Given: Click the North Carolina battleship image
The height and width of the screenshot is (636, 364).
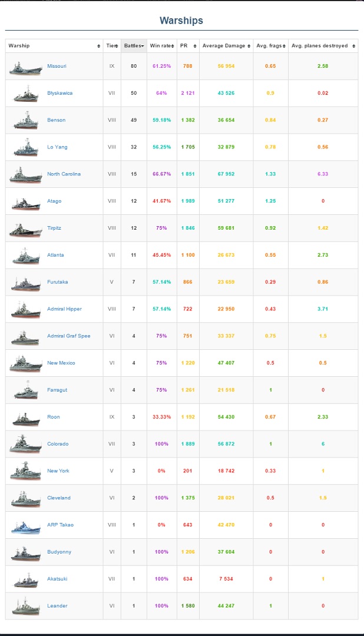Looking at the screenshot, I should click(25, 175).
